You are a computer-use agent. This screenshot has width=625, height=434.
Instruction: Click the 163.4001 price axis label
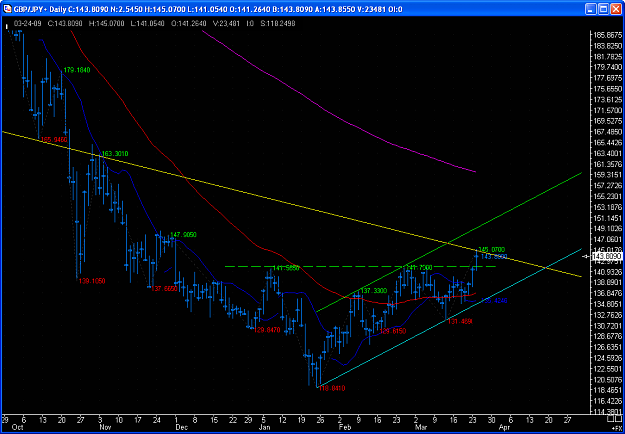click(607, 153)
